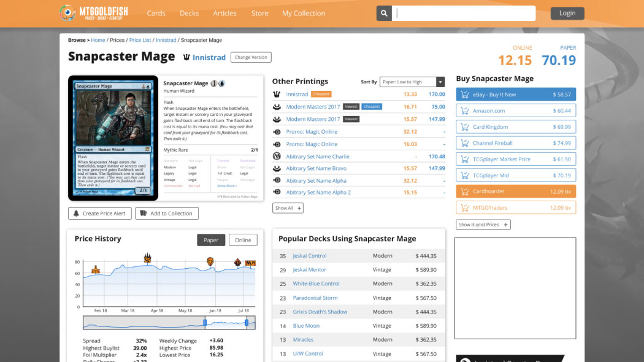Click the right range handle of chart slider
Viewport: 644px width, 362px height.
tap(247, 323)
